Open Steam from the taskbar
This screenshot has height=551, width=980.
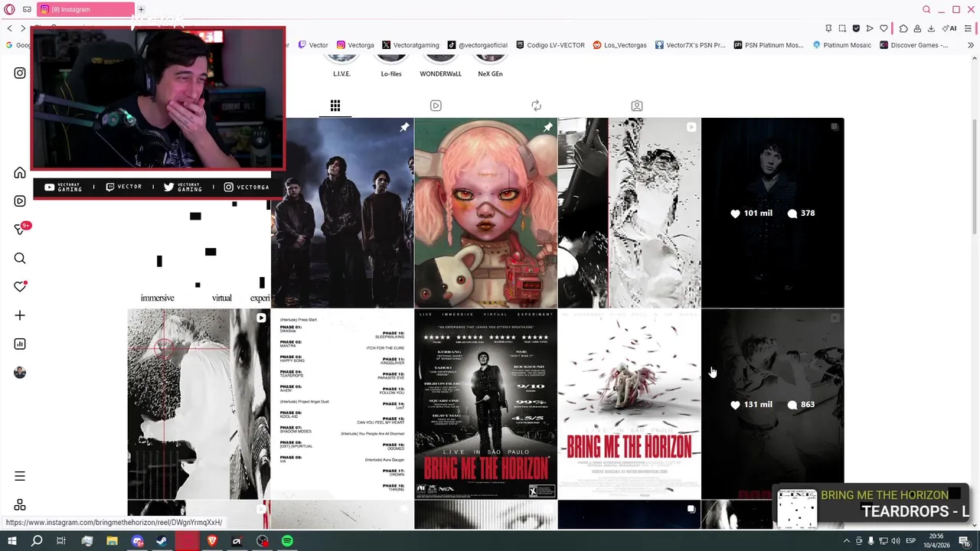(162, 541)
